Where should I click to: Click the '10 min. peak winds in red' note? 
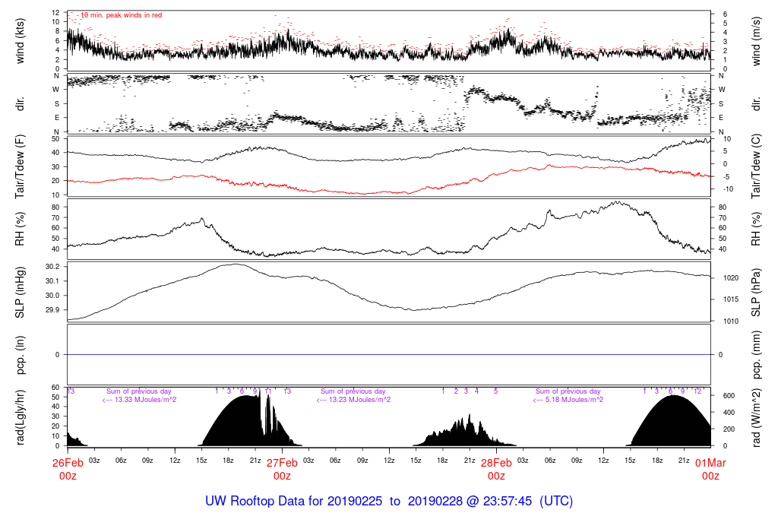click(x=121, y=15)
